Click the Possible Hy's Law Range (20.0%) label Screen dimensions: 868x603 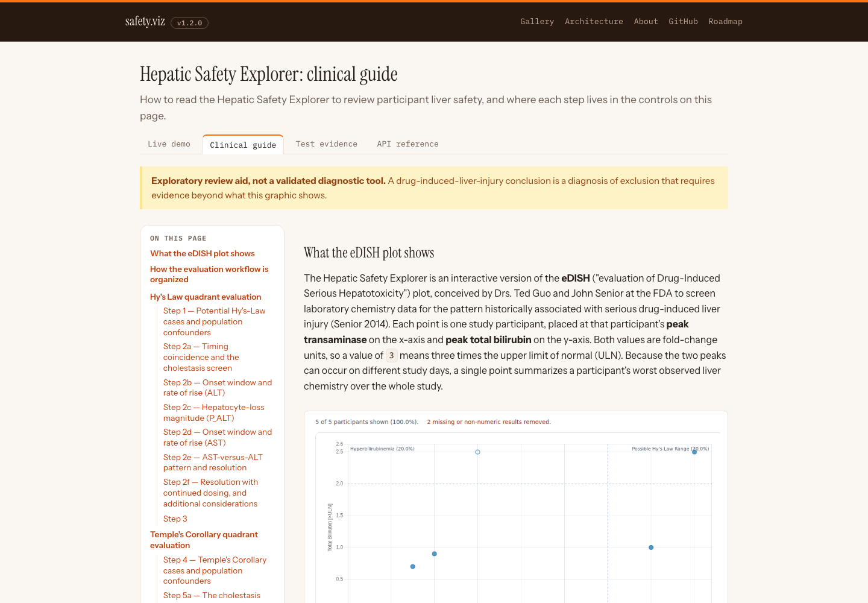(x=670, y=449)
